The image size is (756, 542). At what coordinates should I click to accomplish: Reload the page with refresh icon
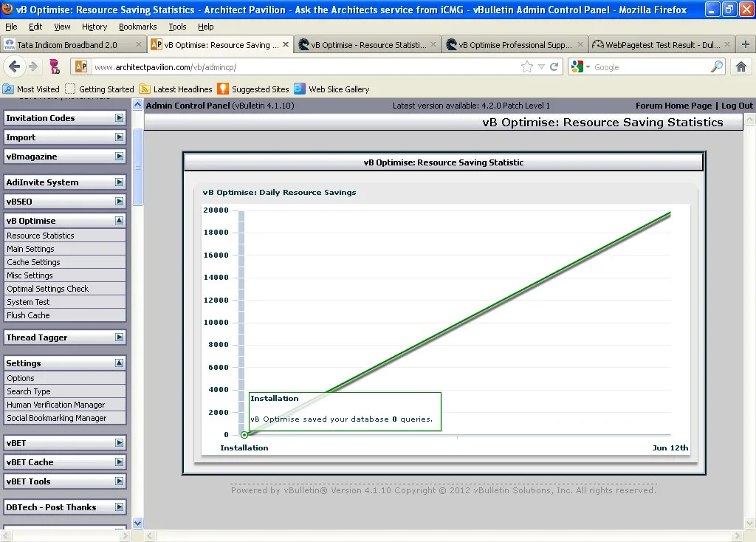(554, 67)
